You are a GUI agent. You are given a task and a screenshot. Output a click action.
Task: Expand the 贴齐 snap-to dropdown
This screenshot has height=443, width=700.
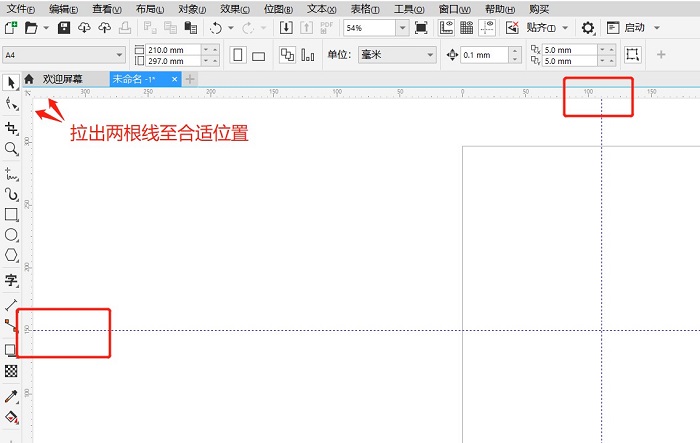click(566, 28)
